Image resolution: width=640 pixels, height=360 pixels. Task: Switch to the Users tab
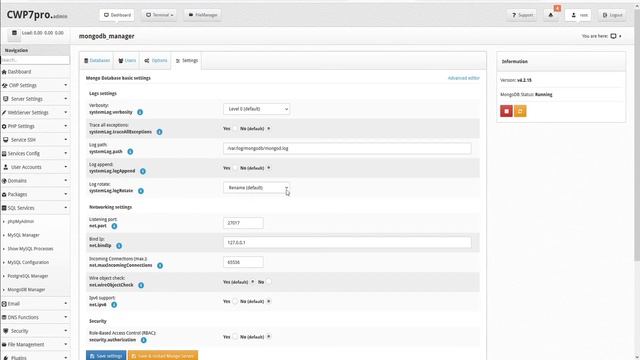click(x=127, y=60)
